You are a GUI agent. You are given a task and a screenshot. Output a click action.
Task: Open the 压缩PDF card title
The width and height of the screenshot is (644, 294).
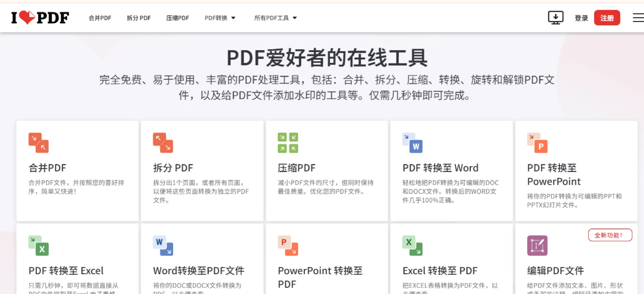click(297, 168)
